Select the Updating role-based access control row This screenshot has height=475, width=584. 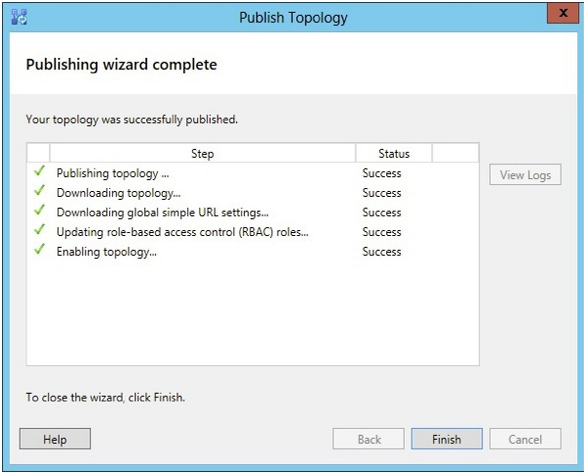click(x=253, y=232)
